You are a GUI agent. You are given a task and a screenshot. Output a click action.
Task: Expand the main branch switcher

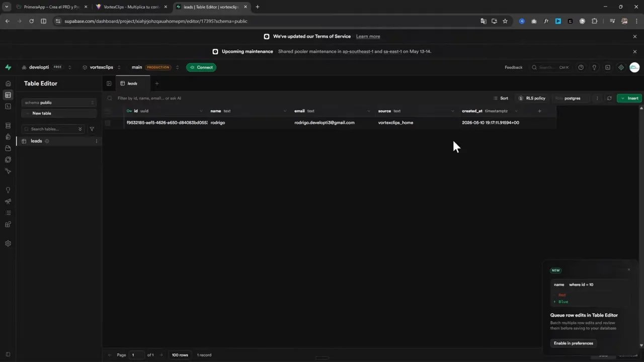coord(177,67)
